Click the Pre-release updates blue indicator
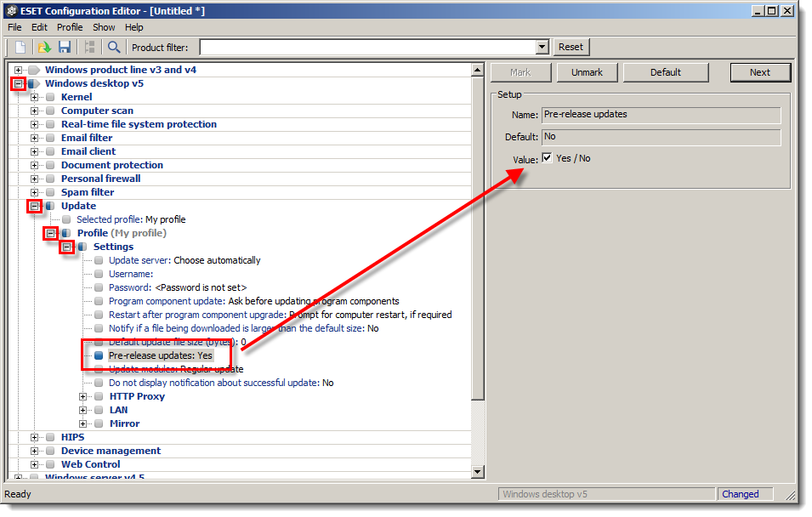 [99, 356]
